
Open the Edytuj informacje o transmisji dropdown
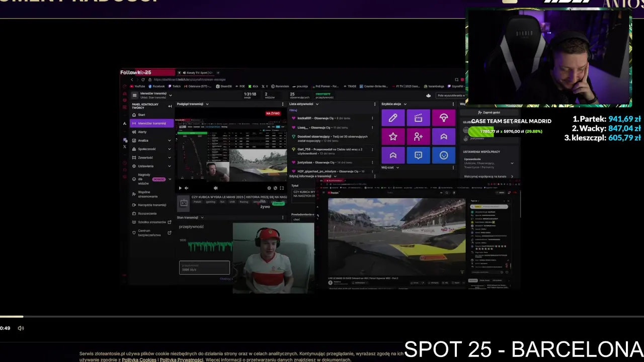(335, 176)
